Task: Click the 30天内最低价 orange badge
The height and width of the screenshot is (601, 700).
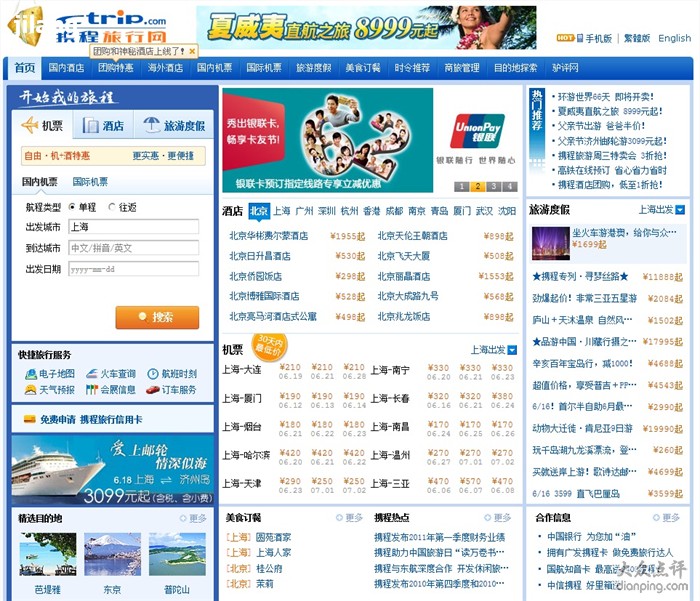Action: (269, 346)
